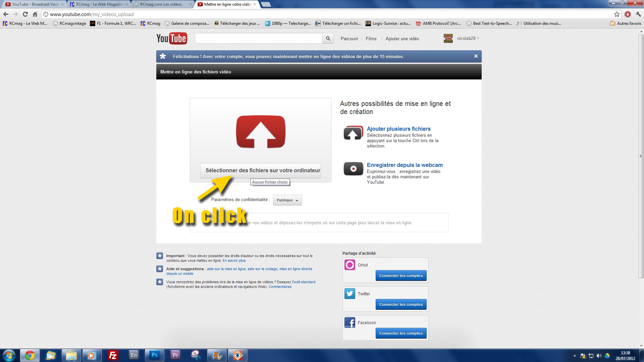Image resolution: width=644 pixels, height=362 pixels.
Task: Click the volume speaker tray icon
Action: (x=599, y=356)
